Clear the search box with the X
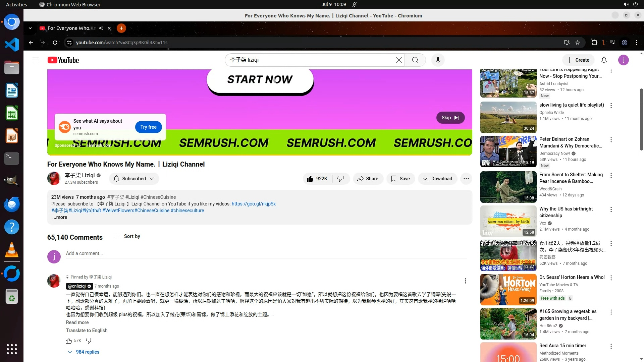Viewport: 644px width, 362px height. [399, 60]
